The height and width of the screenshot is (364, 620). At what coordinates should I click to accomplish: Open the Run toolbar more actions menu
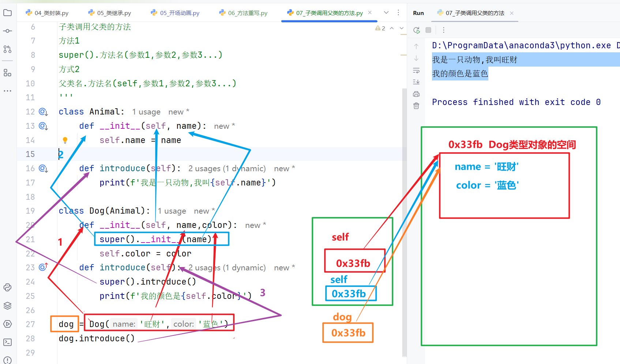(444, 30)
